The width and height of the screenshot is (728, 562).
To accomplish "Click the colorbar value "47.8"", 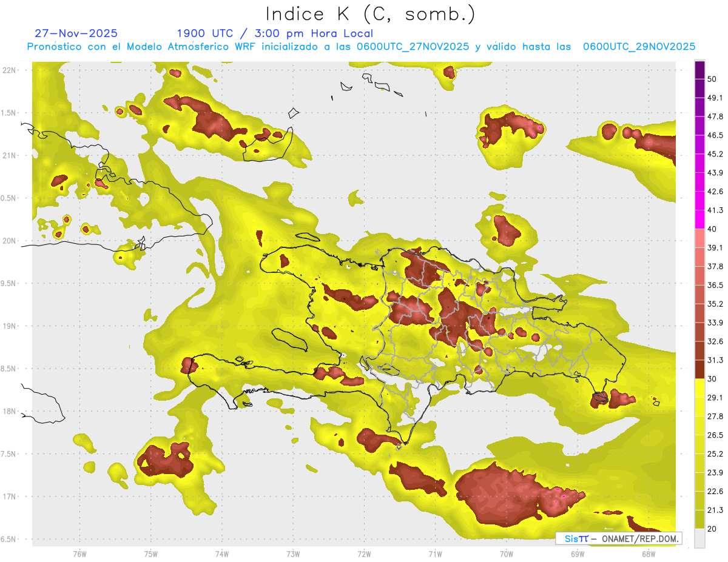I will (715, 117).
